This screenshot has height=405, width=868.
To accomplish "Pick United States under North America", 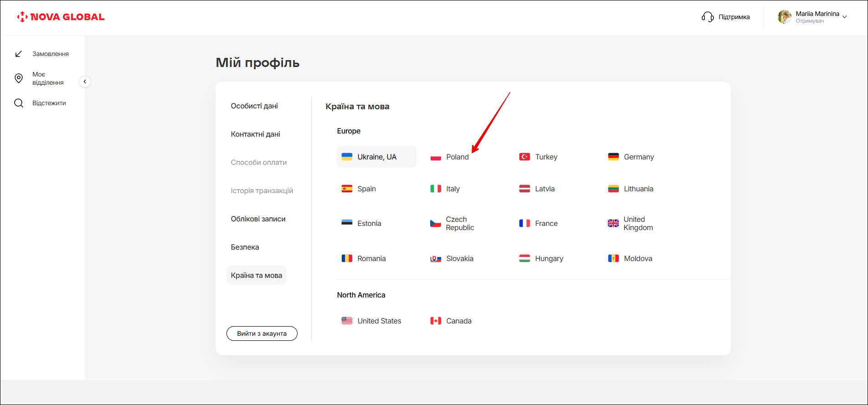I will [x=379, y=321].
